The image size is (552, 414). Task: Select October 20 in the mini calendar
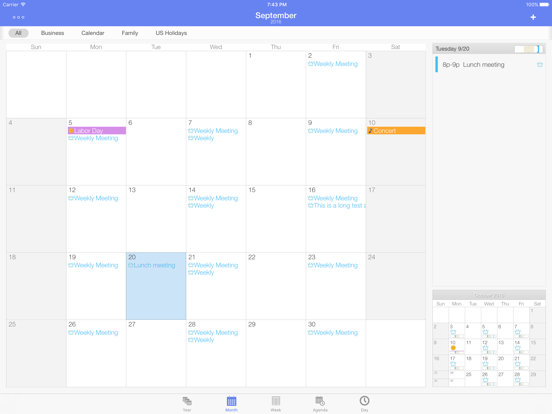[505, 363]
